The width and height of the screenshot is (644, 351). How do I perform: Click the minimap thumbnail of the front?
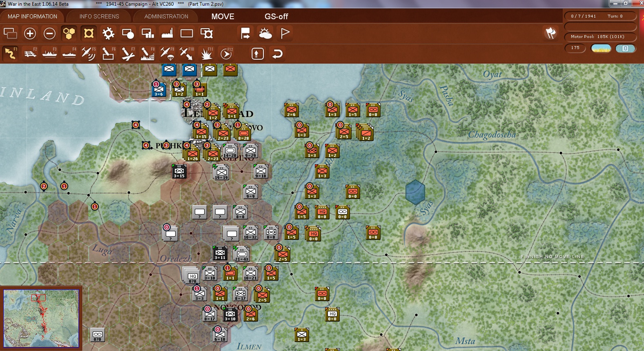pos(41,318)
